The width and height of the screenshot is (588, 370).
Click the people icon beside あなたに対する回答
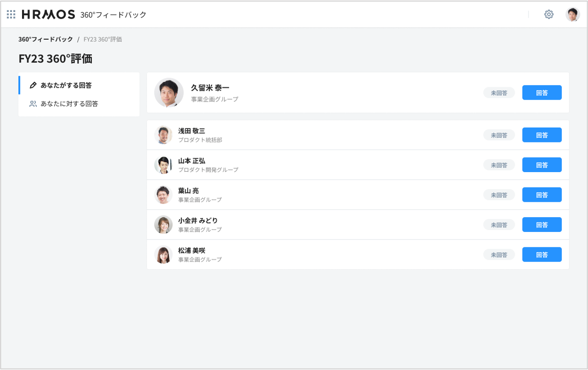(x=33, y=104)
